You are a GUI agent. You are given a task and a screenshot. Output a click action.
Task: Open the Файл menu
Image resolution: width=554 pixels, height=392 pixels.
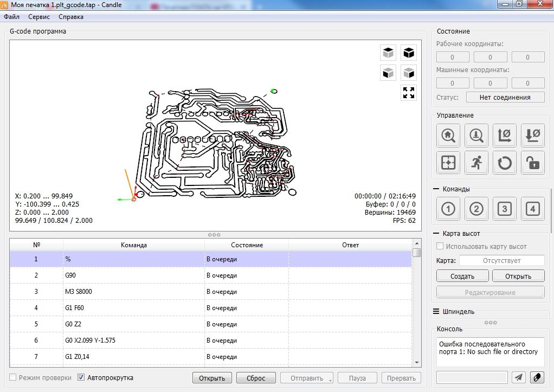[x=11, y=17]
